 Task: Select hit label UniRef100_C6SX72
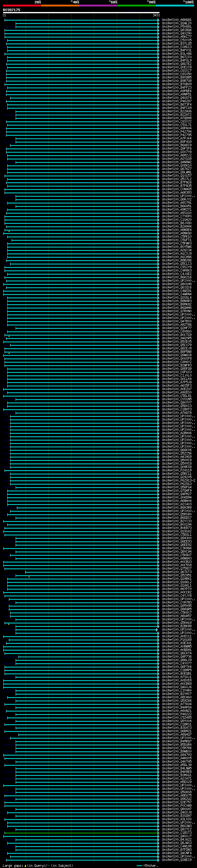[176, 121]
